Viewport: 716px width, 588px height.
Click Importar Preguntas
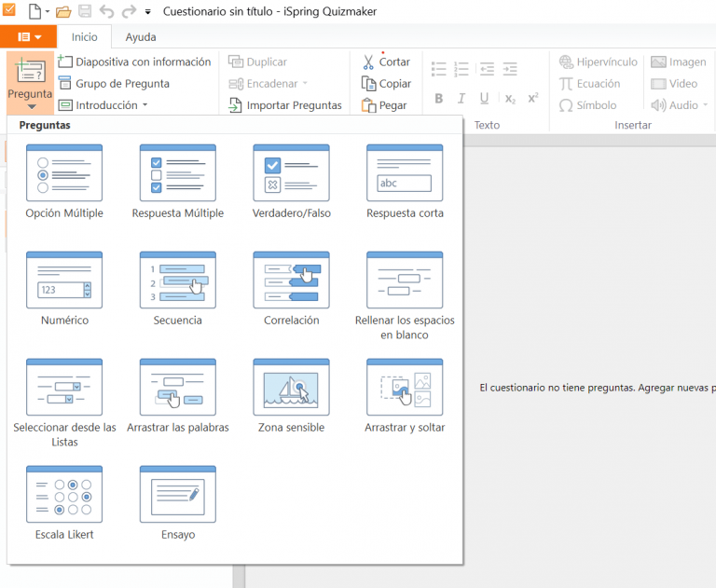point(285,105)
